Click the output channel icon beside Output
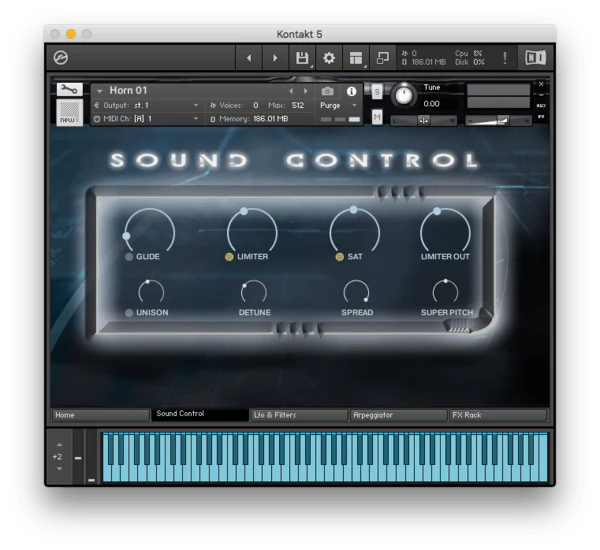Image resolution: width=600 pixels, height=550 pixels. pos(96,105)
